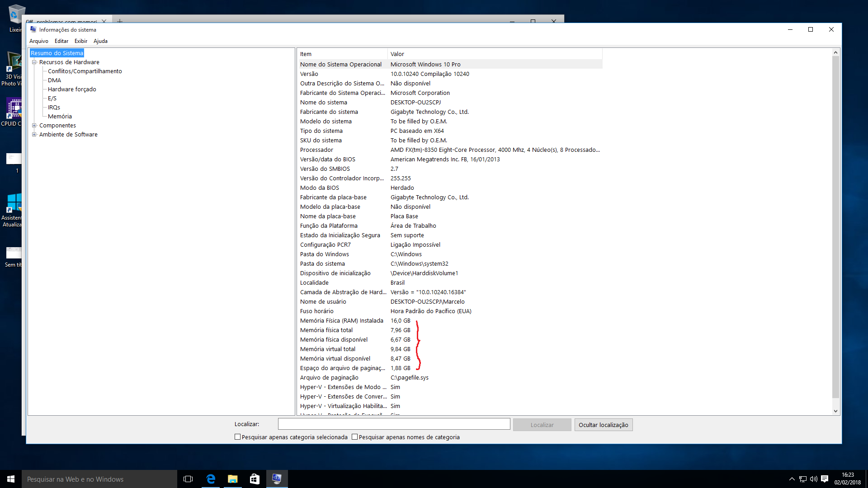Open the Exibir menu
Image resolution: width=868 pixels, height=488 pixels.
point(81,41)
